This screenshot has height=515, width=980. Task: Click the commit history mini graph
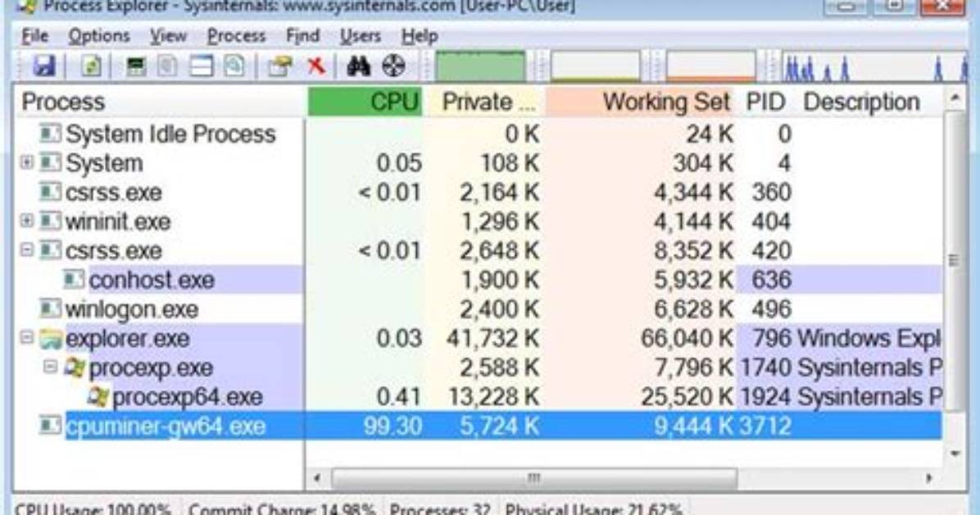596,66
